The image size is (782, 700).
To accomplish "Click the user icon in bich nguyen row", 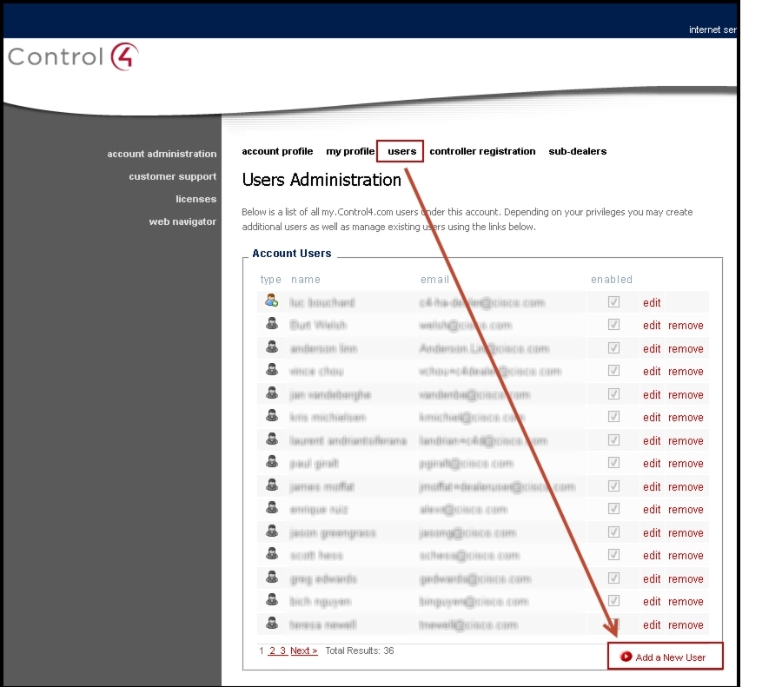I will click(272, 599).
